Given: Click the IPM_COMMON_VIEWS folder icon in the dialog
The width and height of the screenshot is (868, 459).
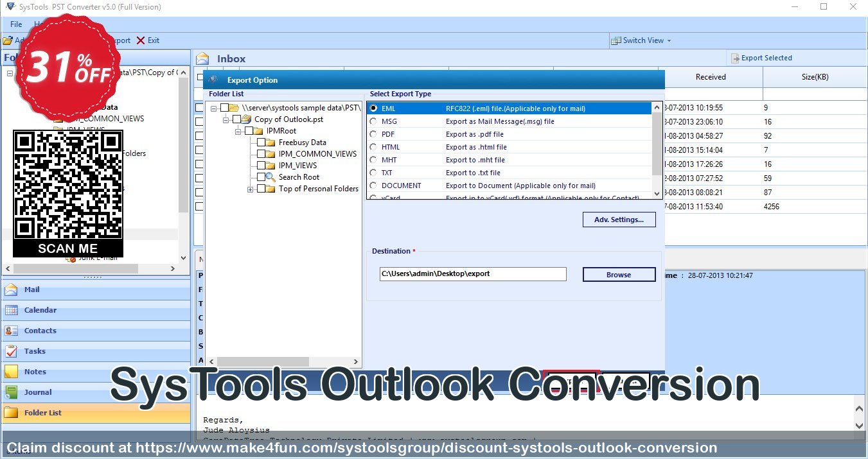Looking at the screenshot, I should pyautogui.click(x=270, y=154).
